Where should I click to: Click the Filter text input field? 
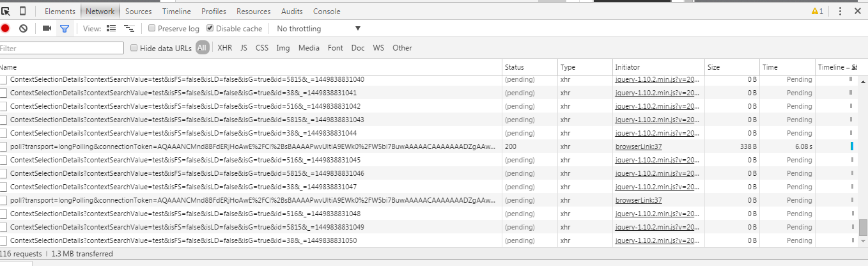[x=61, y=48]
